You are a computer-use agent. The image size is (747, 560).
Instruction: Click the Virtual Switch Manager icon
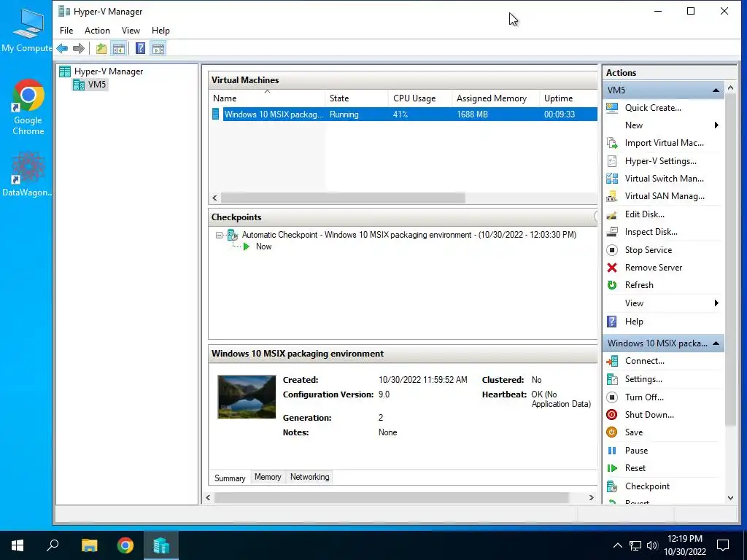pyautogui.click(x=612, y=179)
